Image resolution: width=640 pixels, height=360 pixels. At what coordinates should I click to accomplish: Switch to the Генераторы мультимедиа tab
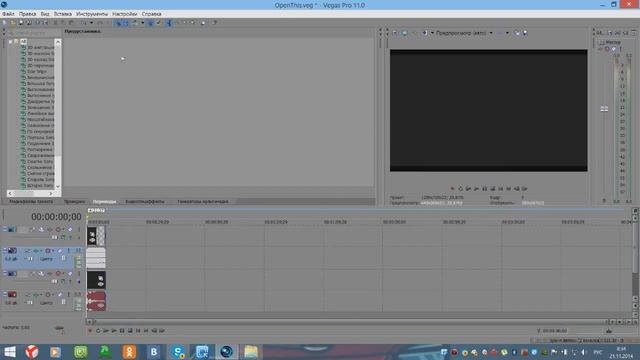tap(203, 202)
